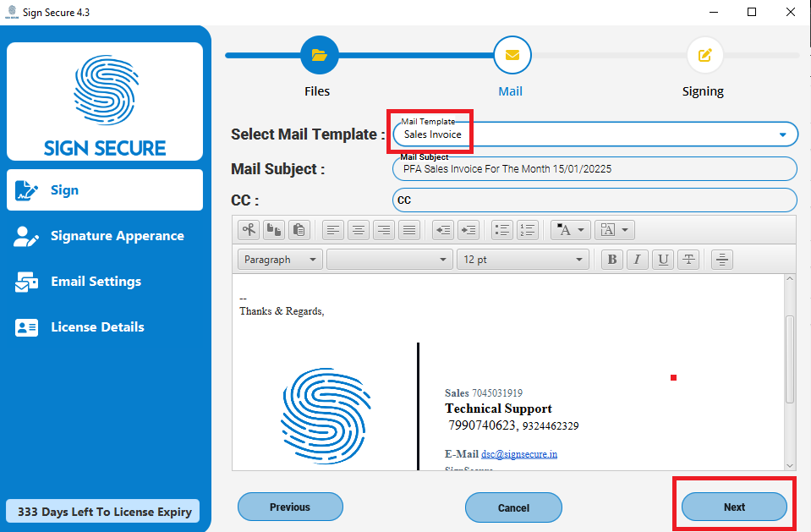Minimize the Sign Secure window
This screenshot has width=811, height=532.
tap(714, 12)
